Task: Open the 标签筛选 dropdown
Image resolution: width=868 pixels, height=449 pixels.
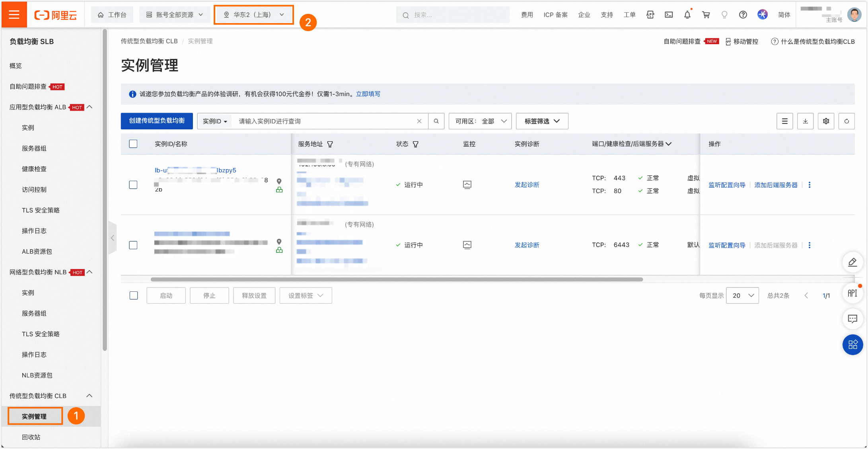Action: [542, 121]
